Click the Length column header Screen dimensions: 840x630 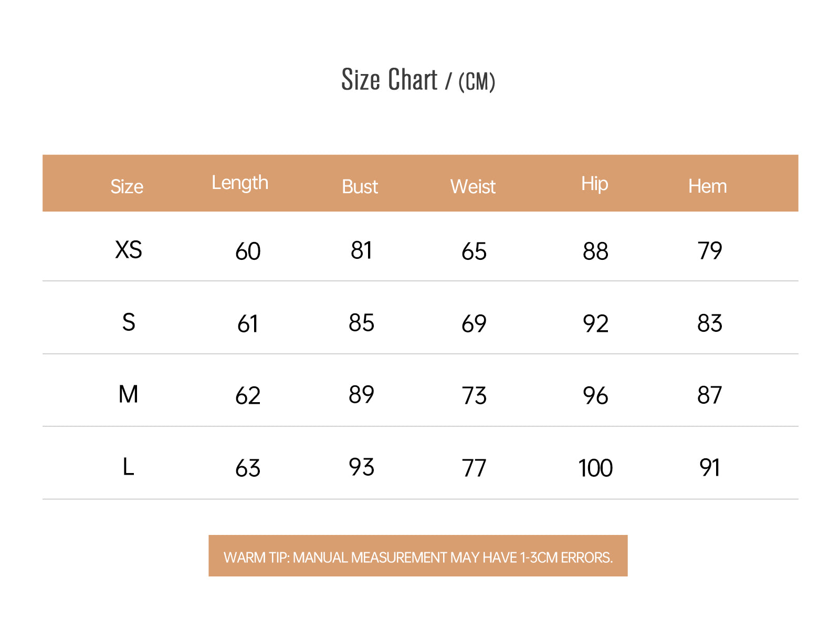point(240,183)
